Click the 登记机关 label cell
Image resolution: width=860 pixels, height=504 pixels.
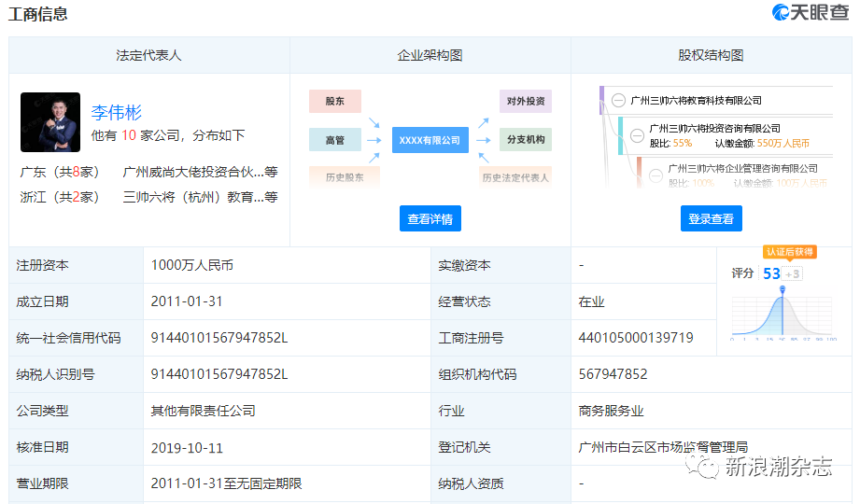[500, 447]
